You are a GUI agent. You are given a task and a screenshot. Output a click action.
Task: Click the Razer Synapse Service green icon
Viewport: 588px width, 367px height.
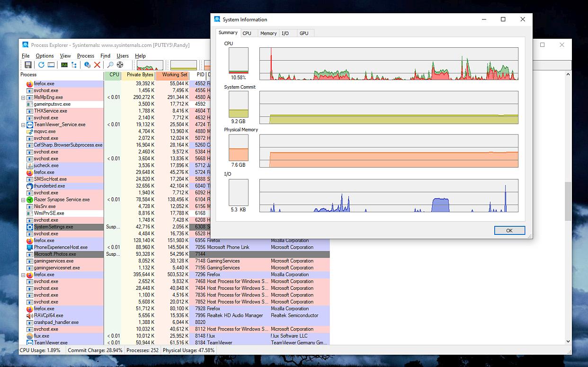pyautogui.click(x=29, y=200)
